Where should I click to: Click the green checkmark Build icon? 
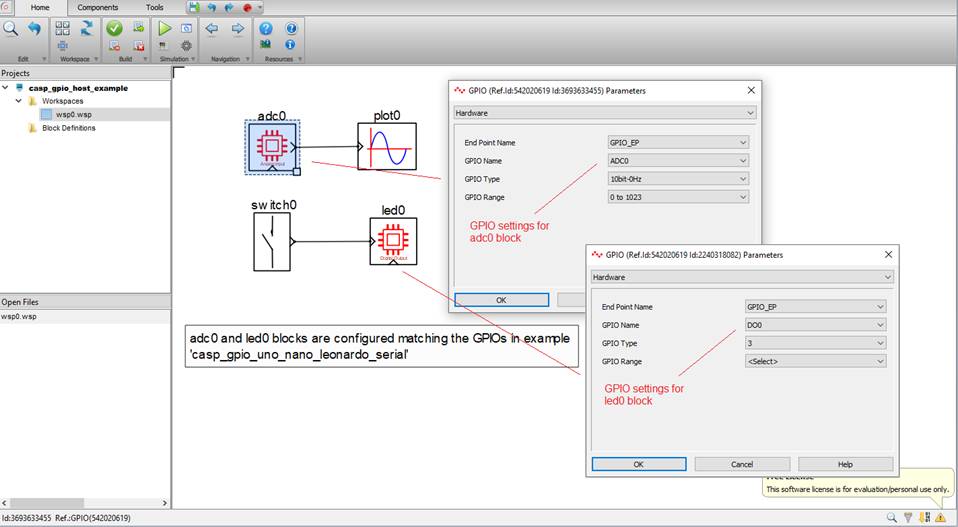click(x=114, y=28)
